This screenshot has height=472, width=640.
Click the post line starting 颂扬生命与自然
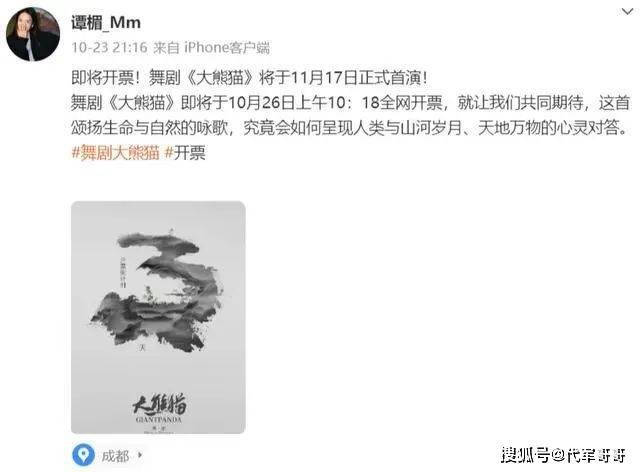pos(350,128)
